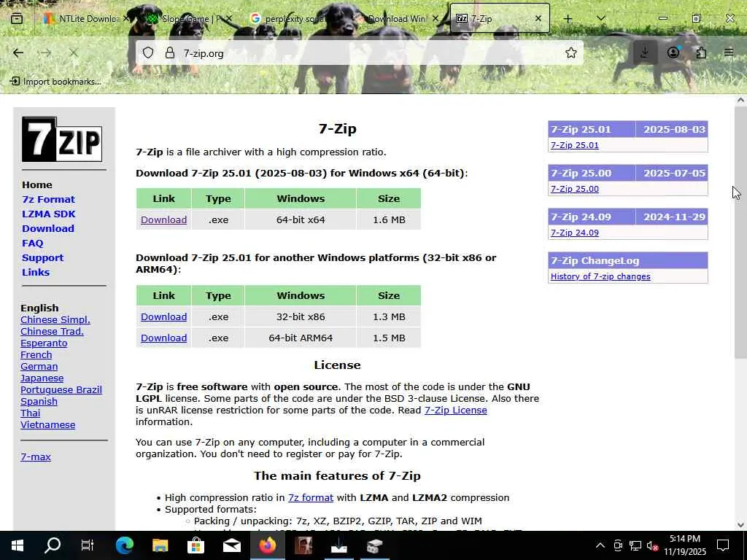Open the Windows Start menu
This screenshot has width=747, height=560.
point(18,545)
